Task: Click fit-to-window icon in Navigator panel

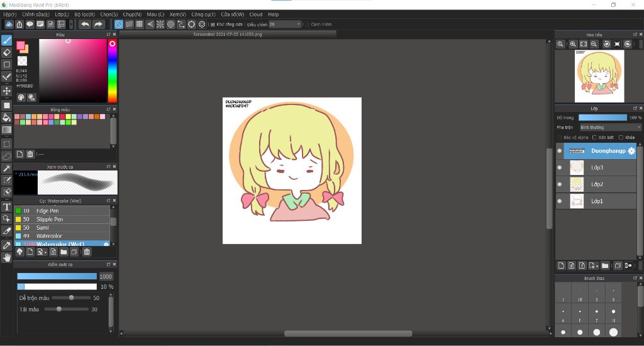Action: 583,44
